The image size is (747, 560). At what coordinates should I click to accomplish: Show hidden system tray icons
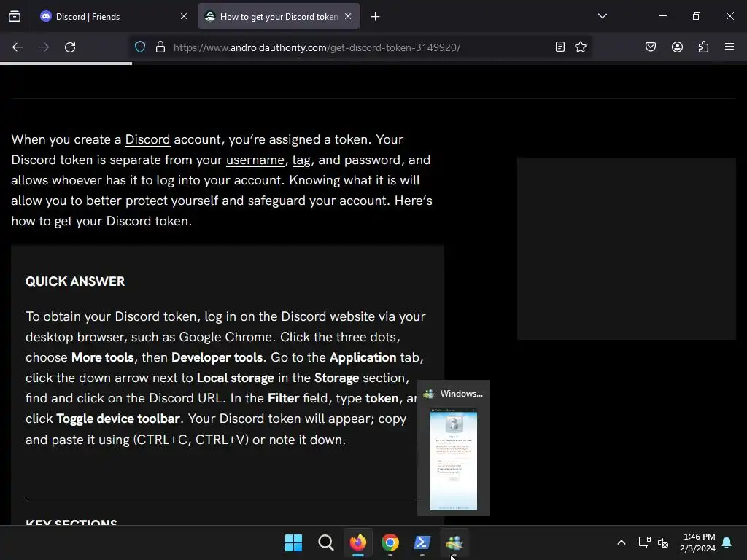click(x=622, y=542)
